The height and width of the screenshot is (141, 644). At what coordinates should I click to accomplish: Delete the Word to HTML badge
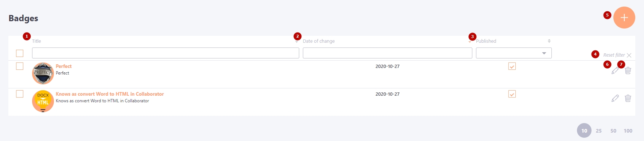[628, 98]
